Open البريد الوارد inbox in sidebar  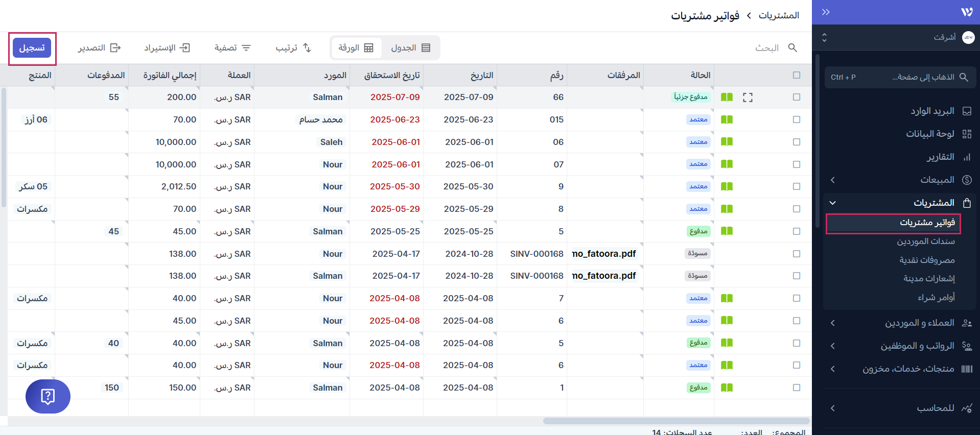pyautogui.click(x=932, y=111)
